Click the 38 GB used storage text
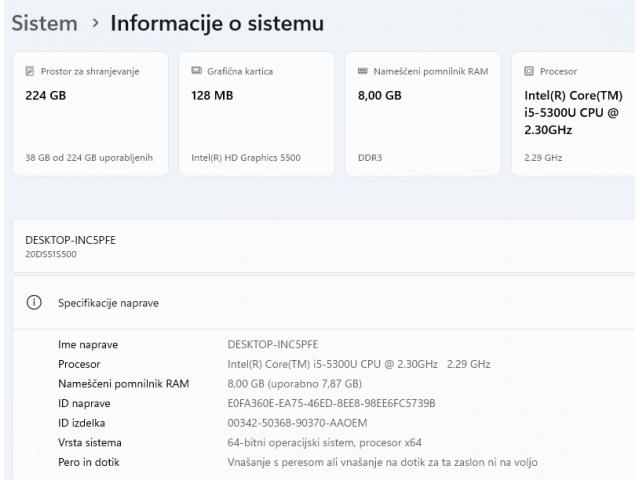This screenshot has height=480, width=640. (88, 157)
